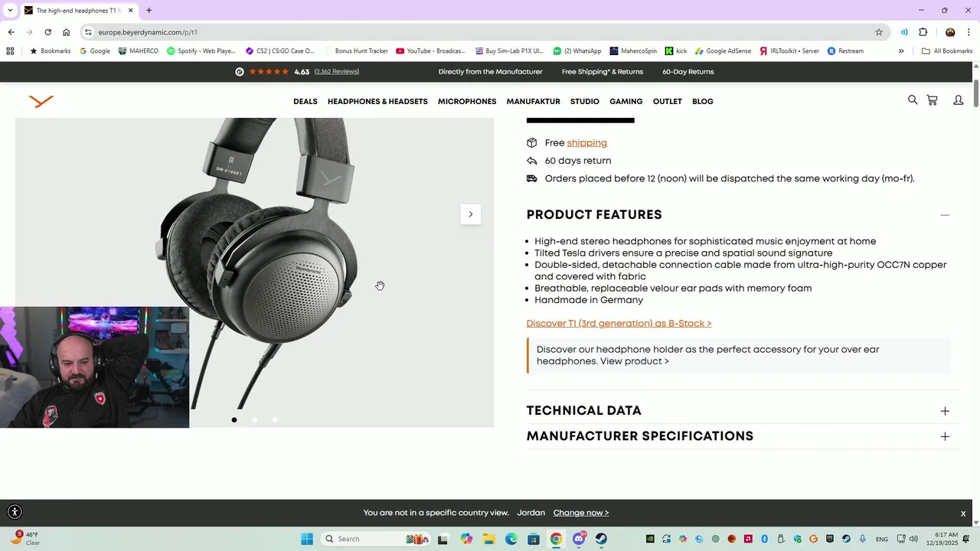
Task: Open the YouTube Broadcast bookmark
Action: (x=430, y=51)
